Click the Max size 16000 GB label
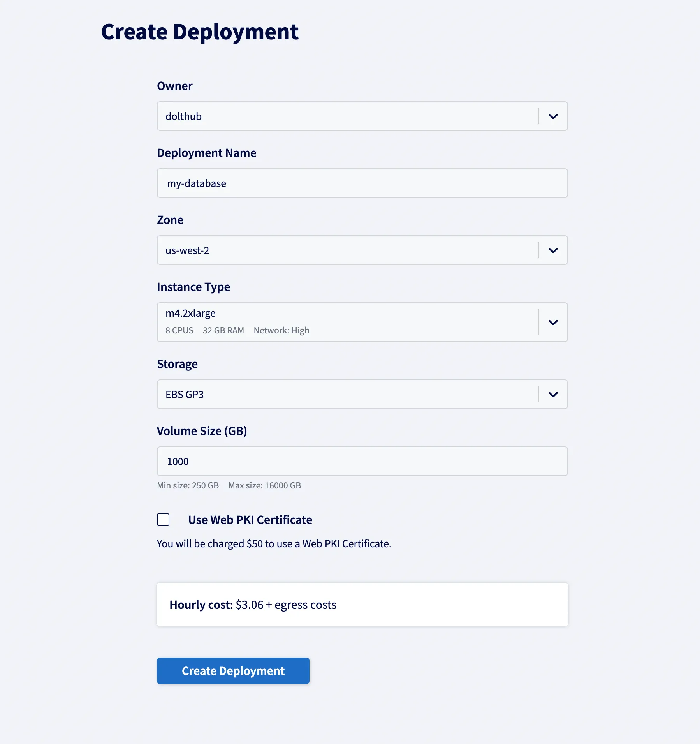This screenshot has width=700, height=744. (x=264, y=485)
